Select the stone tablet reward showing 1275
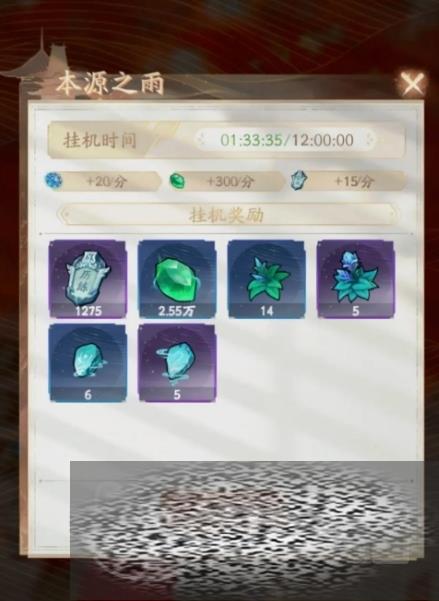 pos(88,279)
